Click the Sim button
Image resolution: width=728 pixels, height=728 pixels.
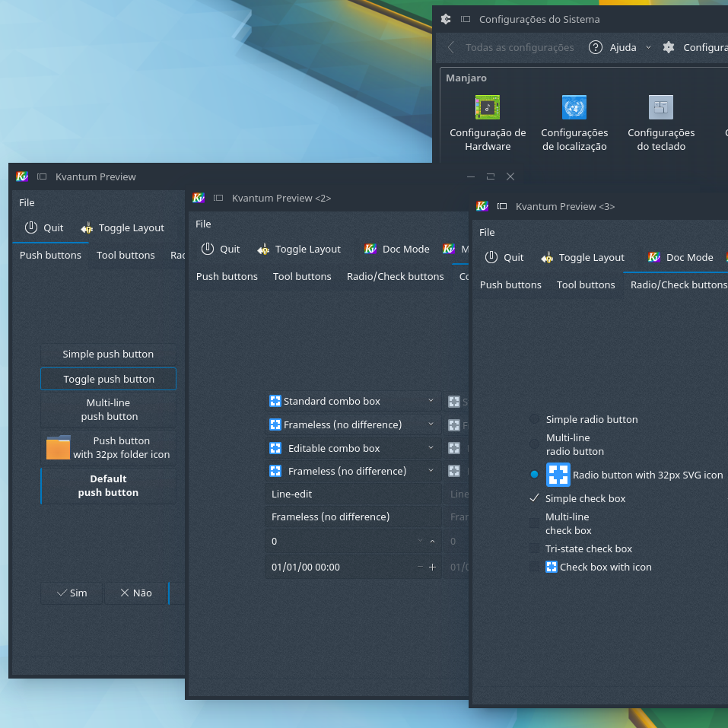(x=72, y=593)
